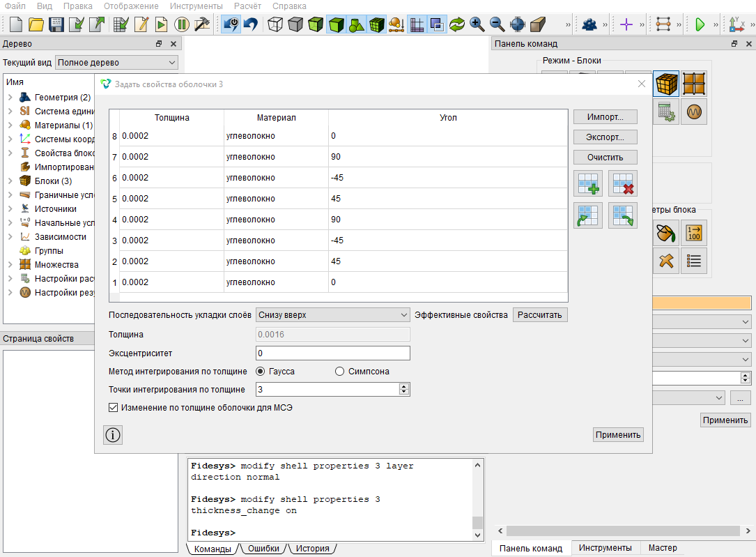Click the Рассчитать button
756x557 pixels.
pyautogui.click(x=539, y=315)
